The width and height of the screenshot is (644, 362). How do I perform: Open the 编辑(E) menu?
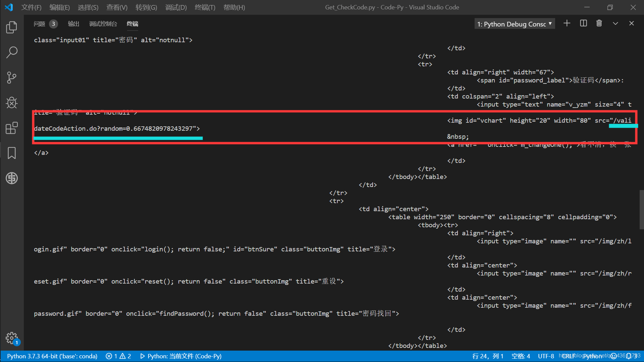click(x=60, y=7)
